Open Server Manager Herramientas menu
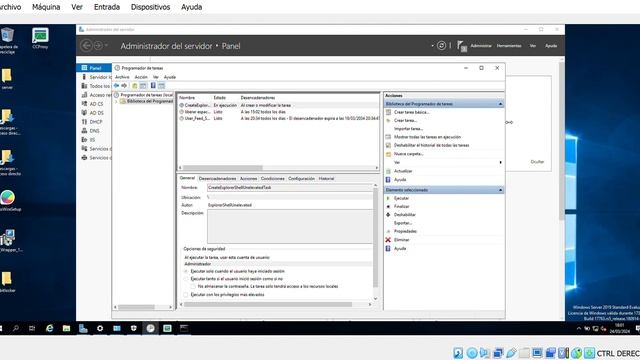The image size is (640, 360). click(509, 46)
